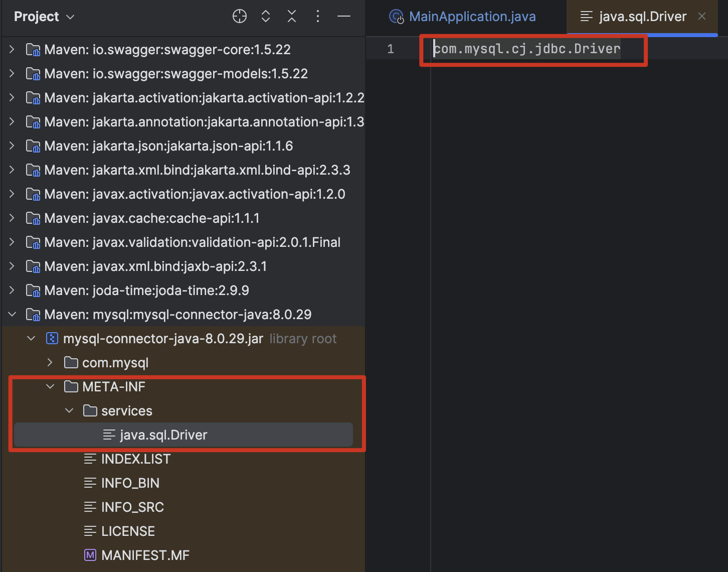This screenshot has height=572, width=728.
Task: Click library icon of javax.activation-api
Action: 33,194
